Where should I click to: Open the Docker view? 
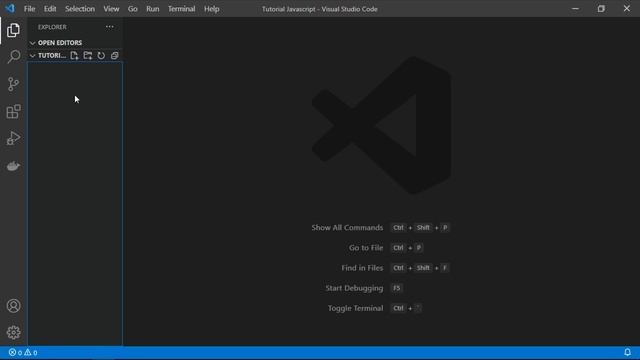(x=13, y=166)
